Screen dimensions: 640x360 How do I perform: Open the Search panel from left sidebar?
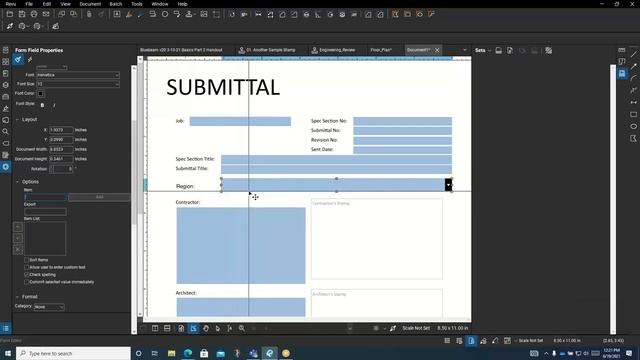point(6,131)
